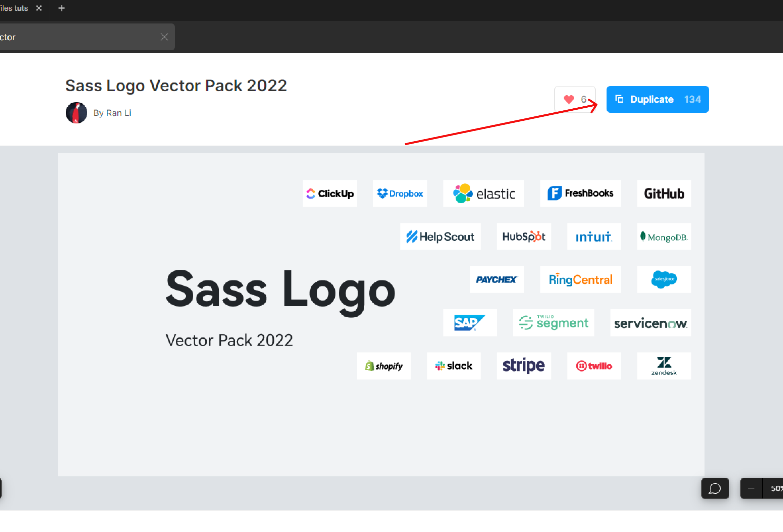Close the files tuts tab
Viewport: 783px width, 532px height.
tap(39, 8)
